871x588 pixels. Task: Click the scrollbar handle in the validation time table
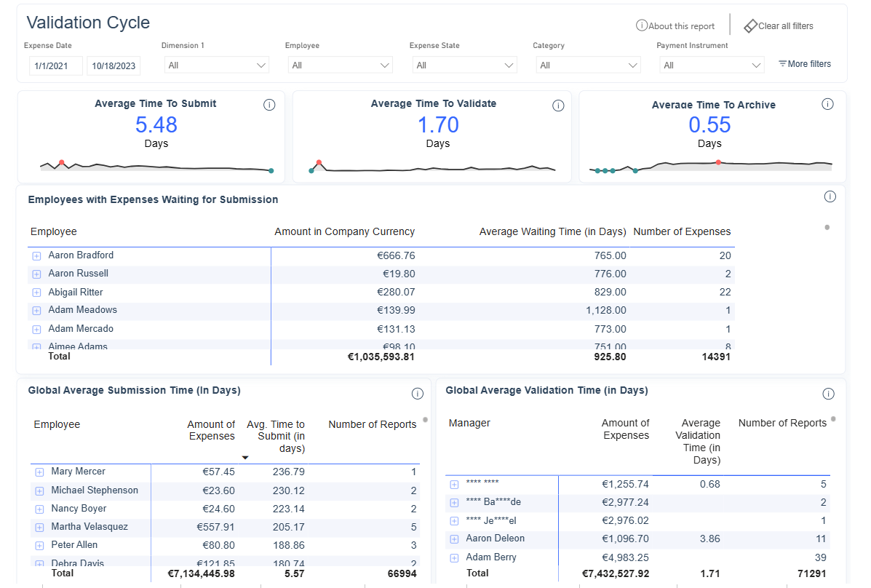[833, 419]
